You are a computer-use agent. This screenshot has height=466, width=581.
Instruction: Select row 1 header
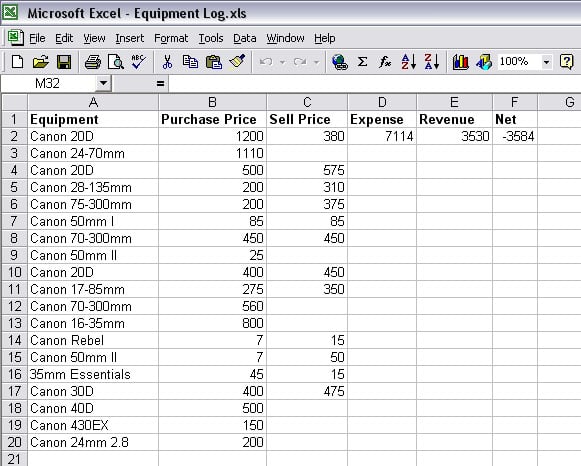click(14, 119)
